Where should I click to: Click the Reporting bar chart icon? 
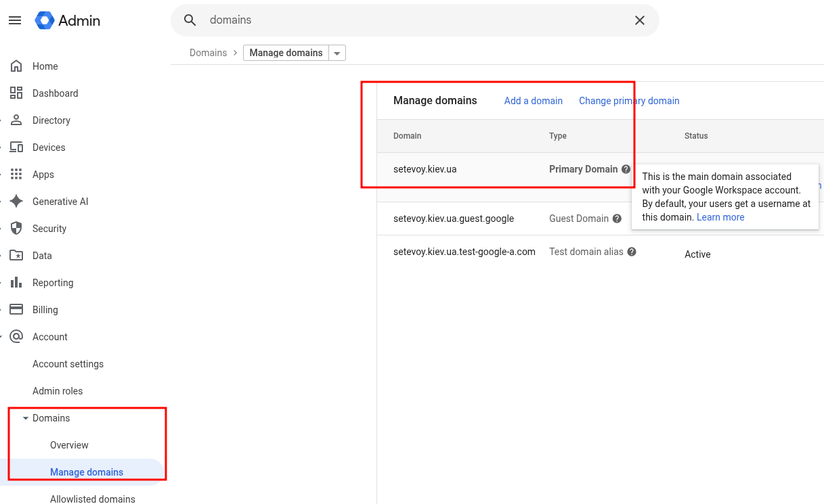pos(16,283)
